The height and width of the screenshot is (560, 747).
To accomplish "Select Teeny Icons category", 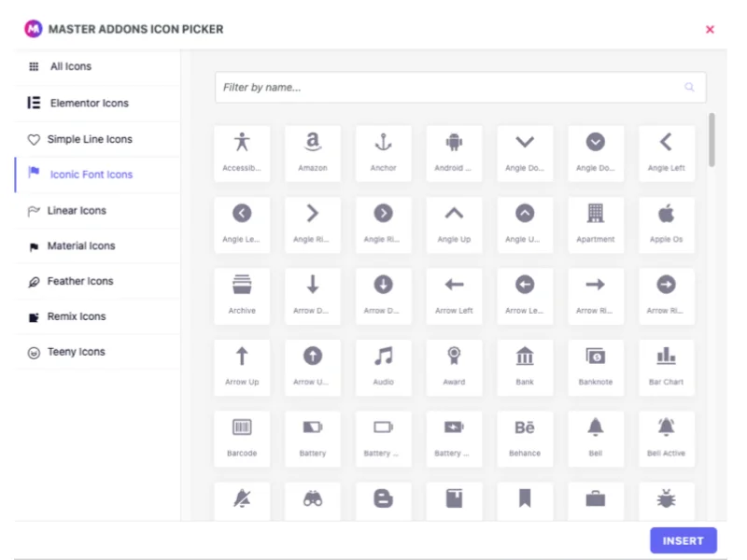I will coord(98,352).
